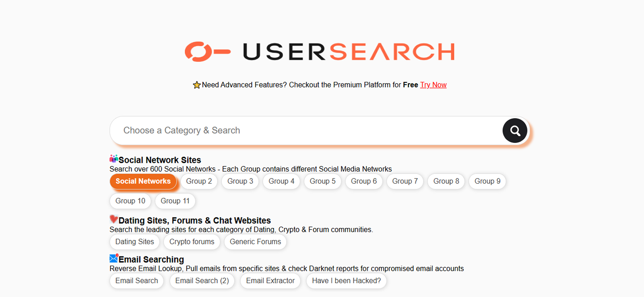Viewport: 644px width, 297px height.
Task: Click the USERSEARCH wordmark text
Action: tap(349, 51)
